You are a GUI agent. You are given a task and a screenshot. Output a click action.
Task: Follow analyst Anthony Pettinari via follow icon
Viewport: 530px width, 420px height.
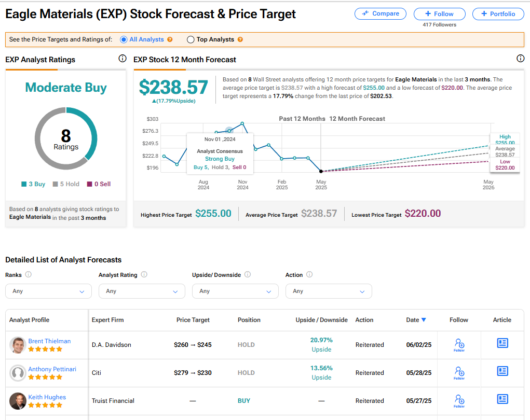(459, 373)
